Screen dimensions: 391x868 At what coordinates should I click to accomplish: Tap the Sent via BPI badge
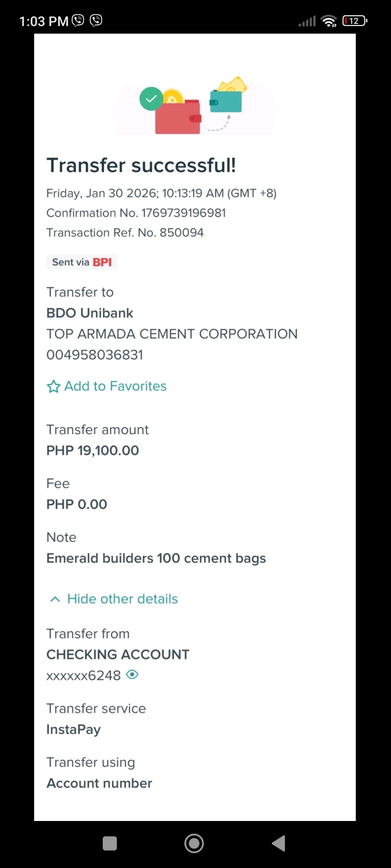coord(82,262)
